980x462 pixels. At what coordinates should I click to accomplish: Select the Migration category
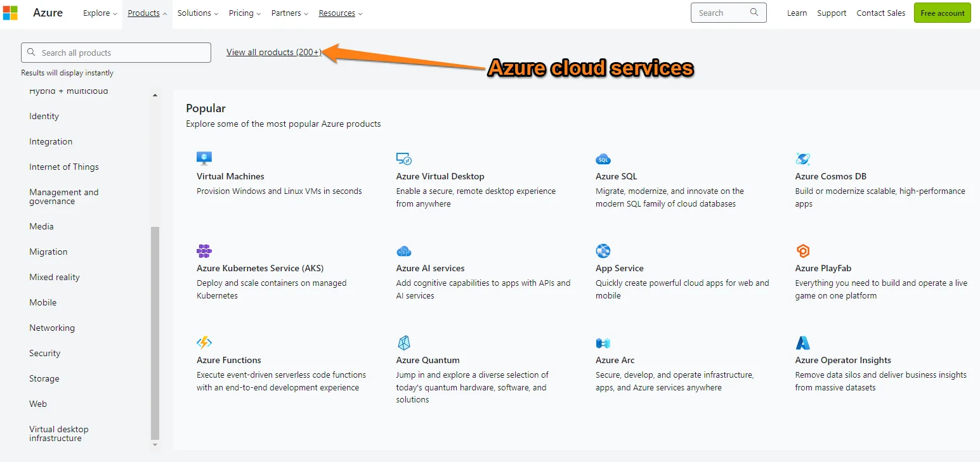point(48,252)
